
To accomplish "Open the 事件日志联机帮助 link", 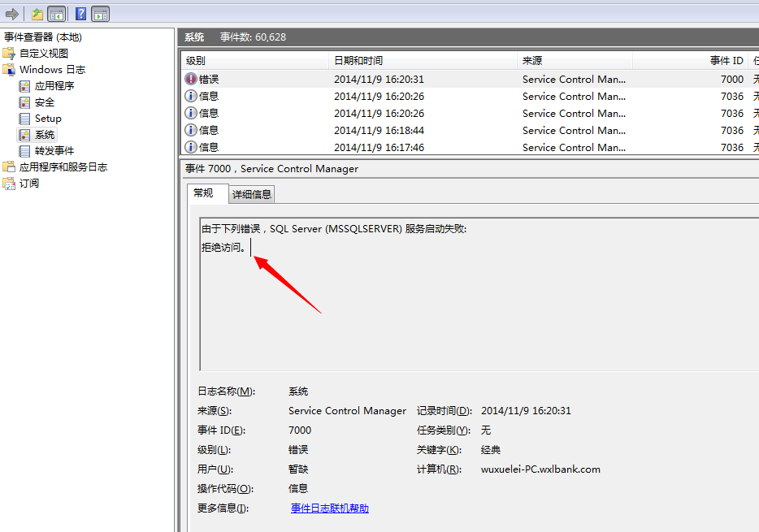I will 329,508.
